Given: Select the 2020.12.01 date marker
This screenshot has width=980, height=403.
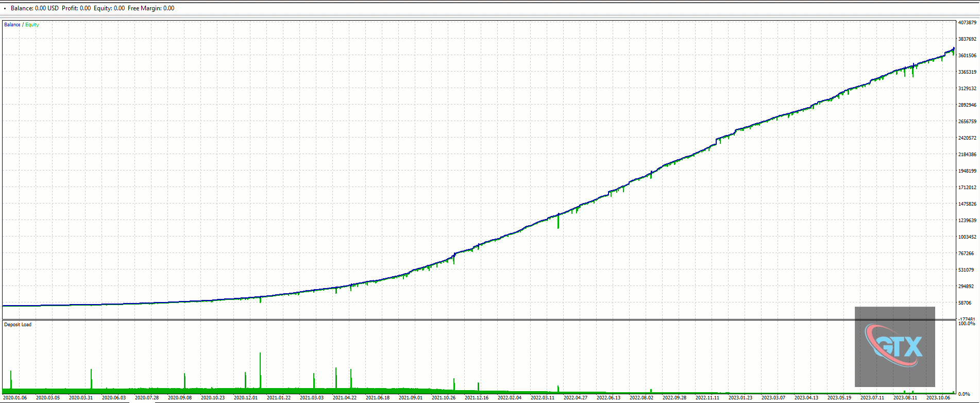Looking at the screenshot, I should 245,398.
